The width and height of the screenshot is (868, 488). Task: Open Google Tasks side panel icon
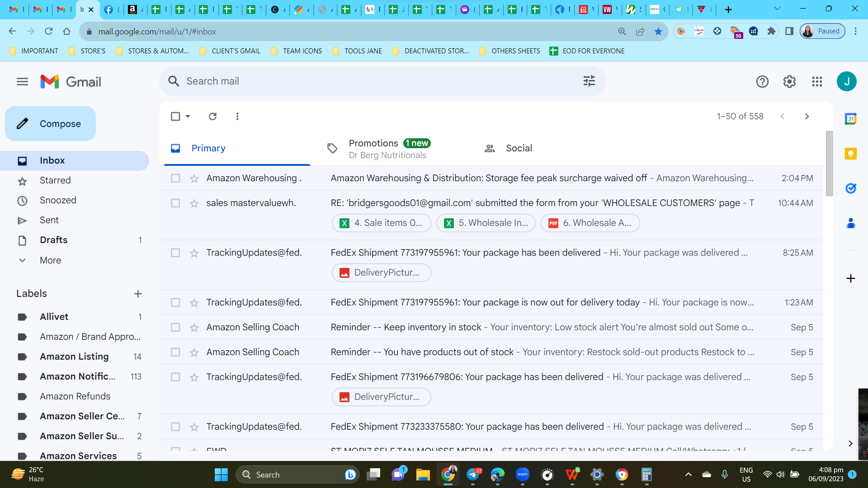850,188
